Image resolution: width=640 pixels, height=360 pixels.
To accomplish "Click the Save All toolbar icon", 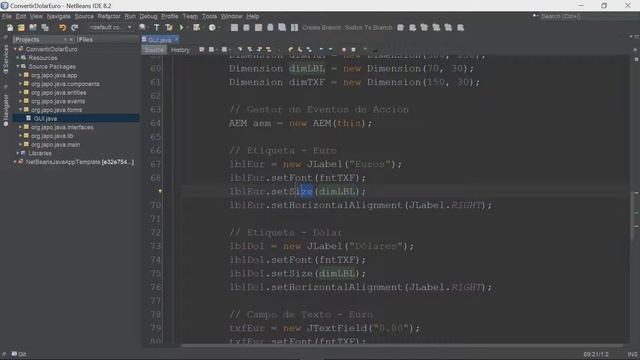I will pos(45,28).
